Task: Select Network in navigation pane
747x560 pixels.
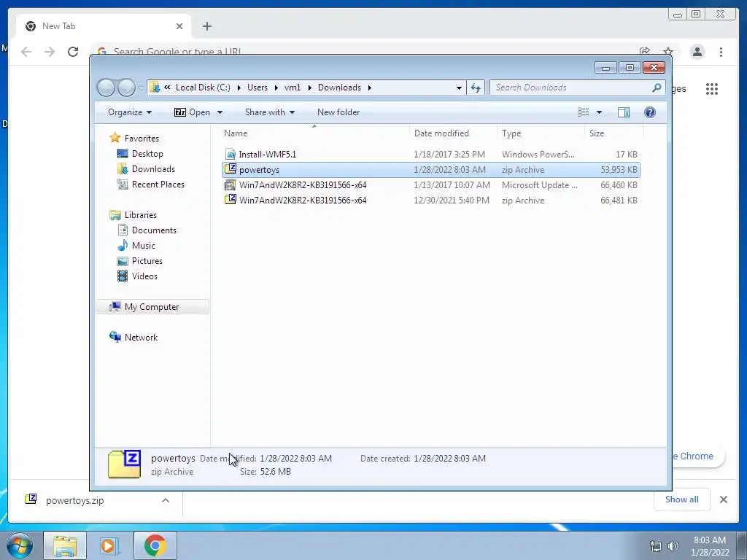Action: (141, 337)
